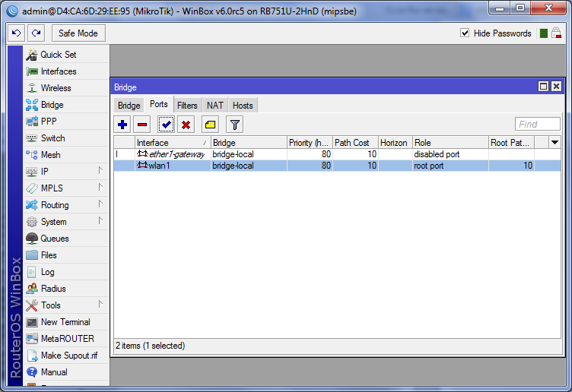The height and width of the screenshot is (392, 572).
Task: Sort by Root Path Cost column header
Action: tap(511, 143)
